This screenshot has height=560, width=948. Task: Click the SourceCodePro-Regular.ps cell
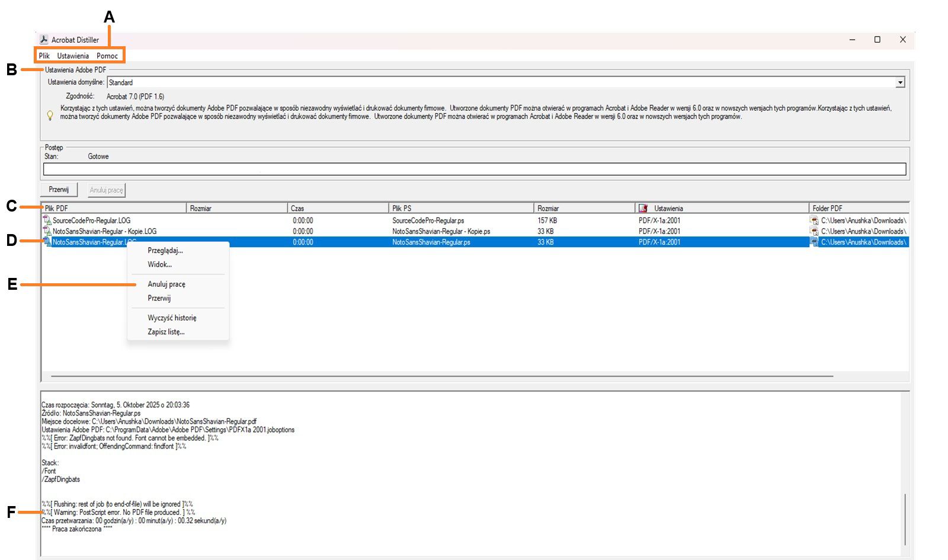[x=428, y=220]
